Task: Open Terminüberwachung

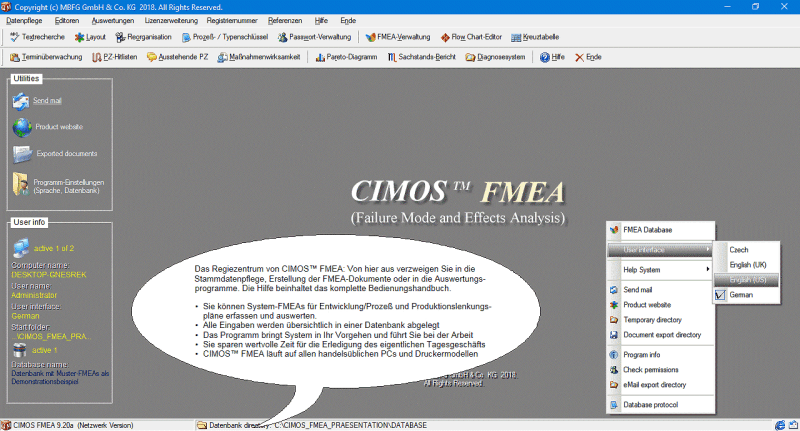Action: 46,57
